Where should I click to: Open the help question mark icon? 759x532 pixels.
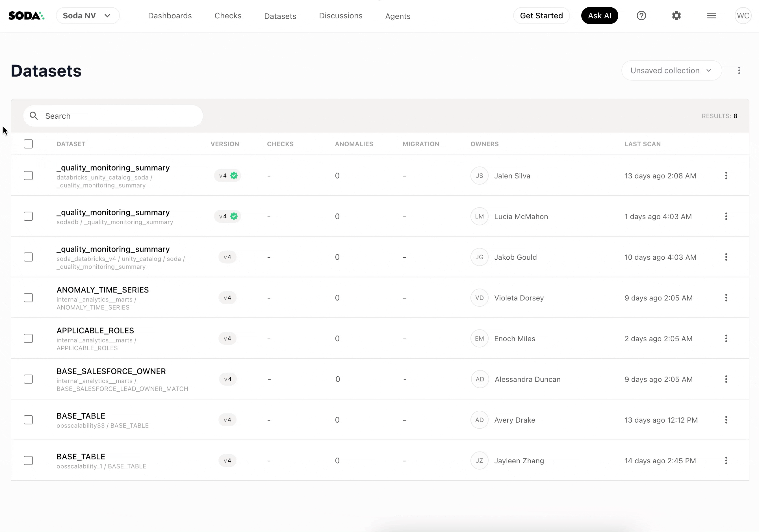point(641,16)
